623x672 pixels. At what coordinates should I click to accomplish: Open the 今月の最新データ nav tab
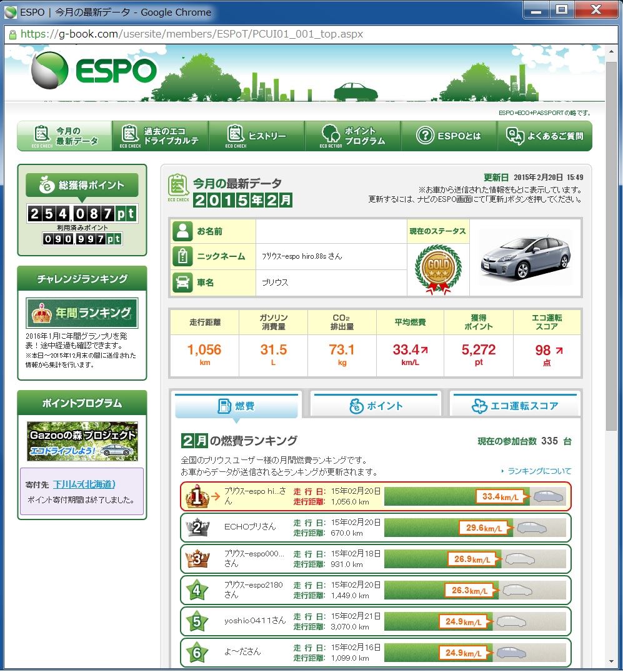coord(65,136)
